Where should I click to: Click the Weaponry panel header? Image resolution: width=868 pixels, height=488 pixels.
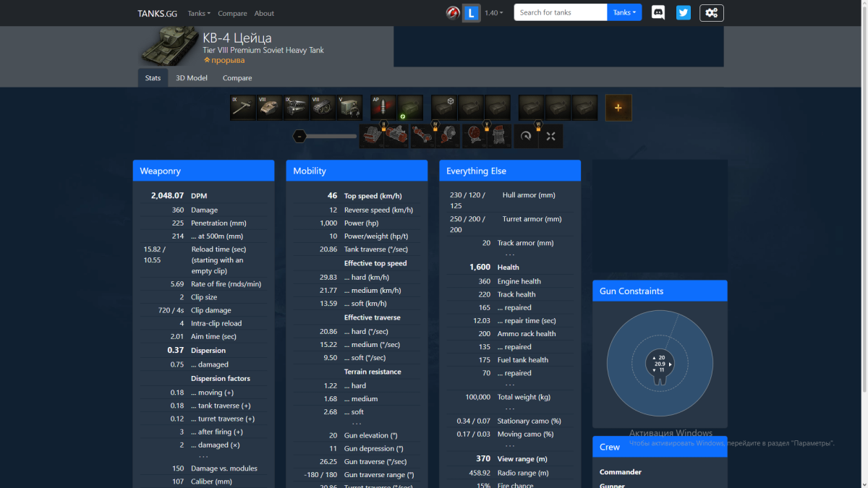click(203, 171)
